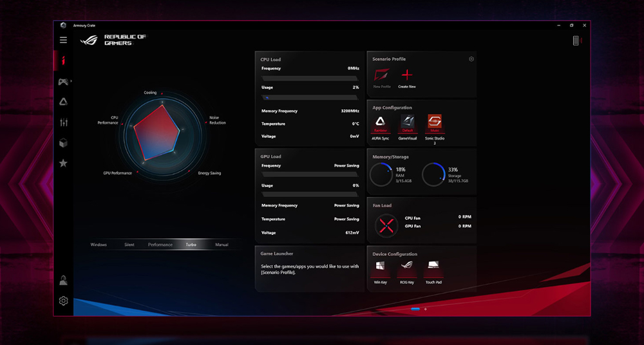Toggle the ROG Key device setting
Screen dimensions: 644x345
[x=407, y=268]
